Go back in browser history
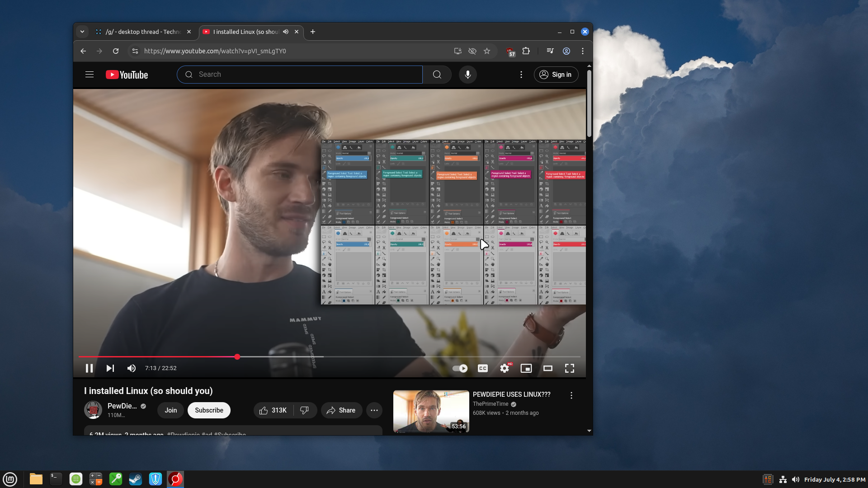 point(83,51)
